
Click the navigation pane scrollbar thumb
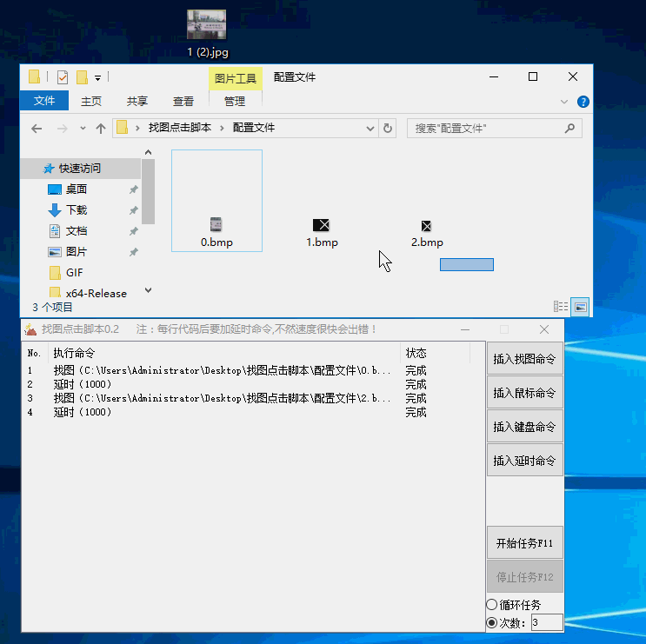coord(149,191)
